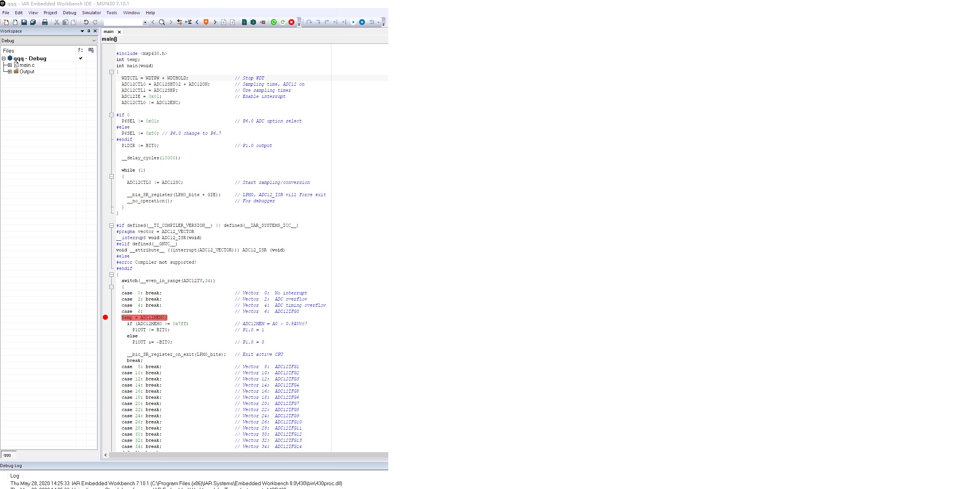Viewport: 980px width, 489px height.
Task: Select the qqq workspace tab at the bottom
Action: click(x=7, y=455)
